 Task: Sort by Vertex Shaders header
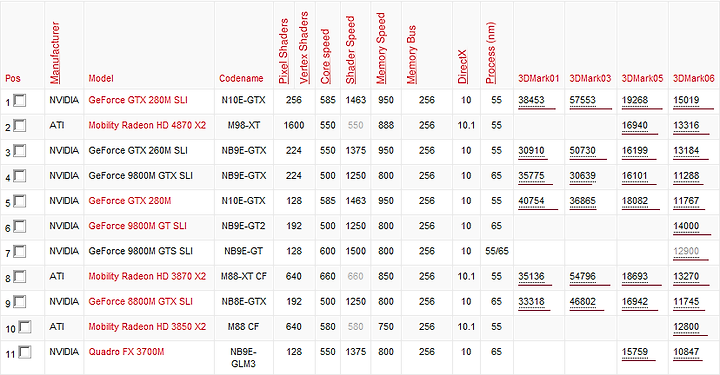pyautogui.click(x=304, y=48)
